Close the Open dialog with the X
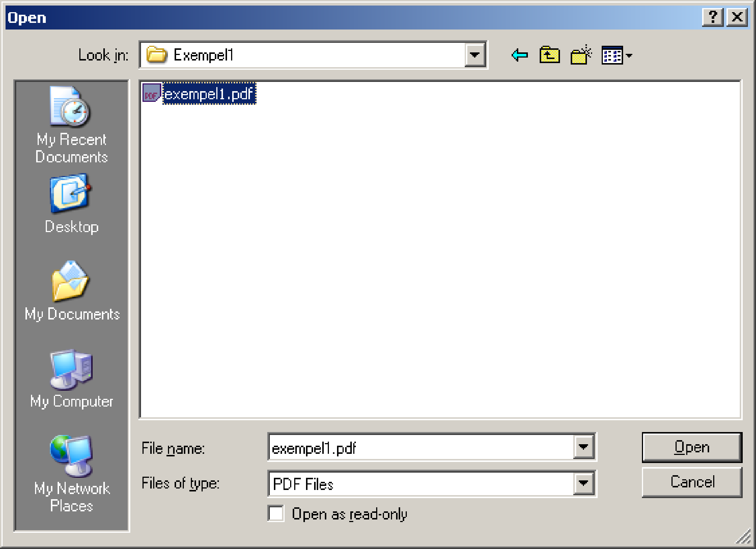Viewport: 756px width, 549px height. (737, 17)
